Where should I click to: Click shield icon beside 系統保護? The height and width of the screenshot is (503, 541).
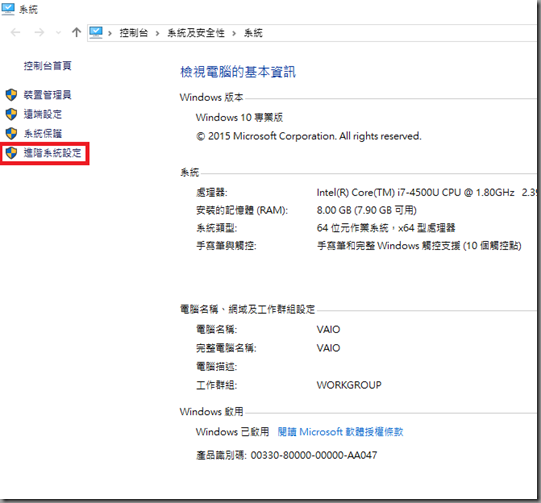[11, 134]
